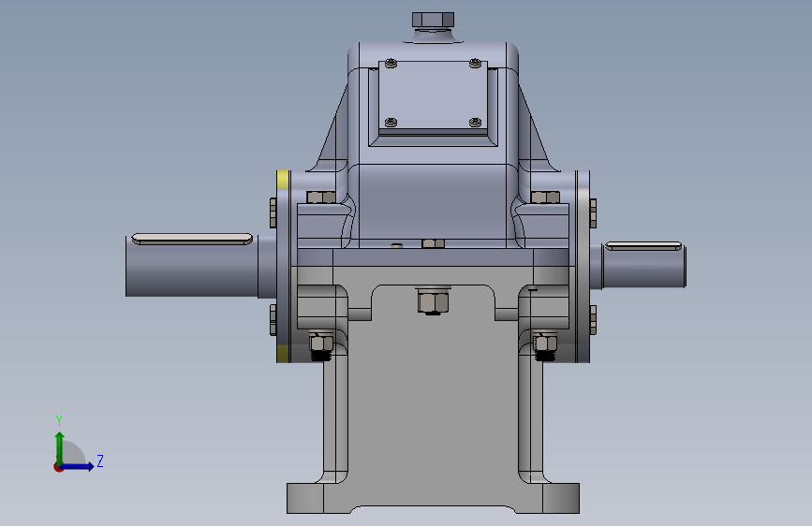
Task: Pick the lower-right hex bolt with spring washer
Action: (545, 346)
